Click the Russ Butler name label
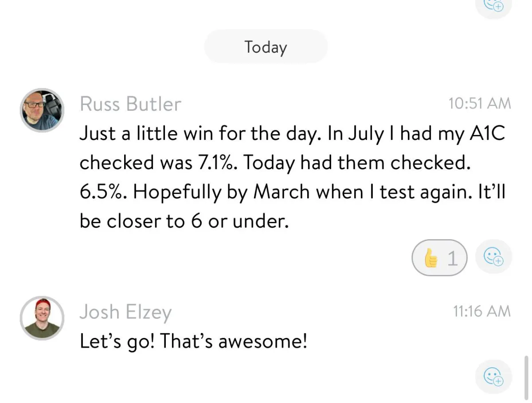 (x=130, y=104)
